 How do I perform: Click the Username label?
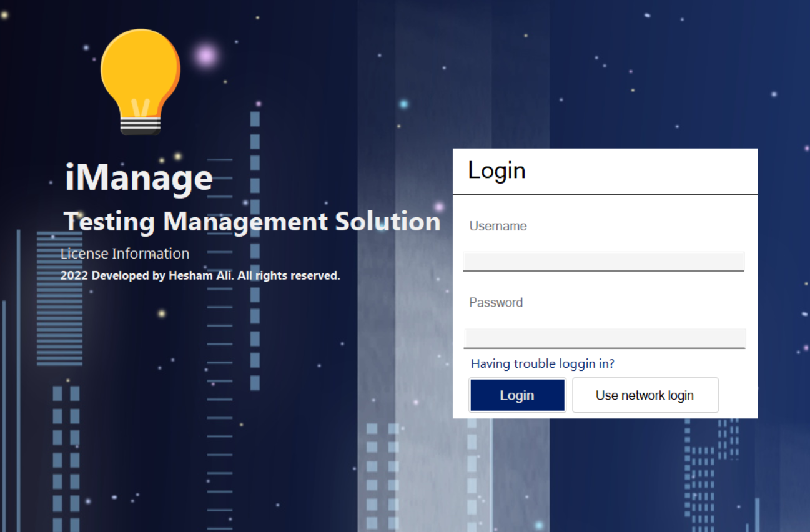click(x=498, y=226)
